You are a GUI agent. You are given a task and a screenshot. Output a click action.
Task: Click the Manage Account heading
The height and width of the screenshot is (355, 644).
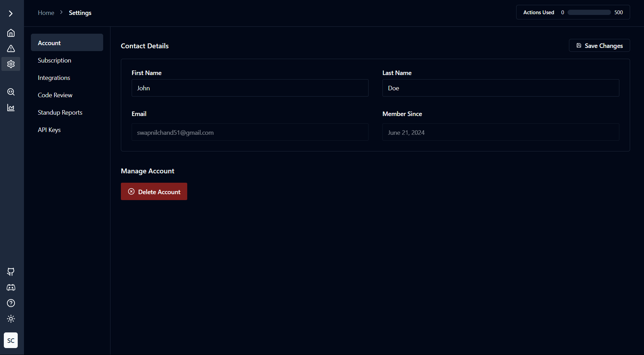(x=148, y=171)
